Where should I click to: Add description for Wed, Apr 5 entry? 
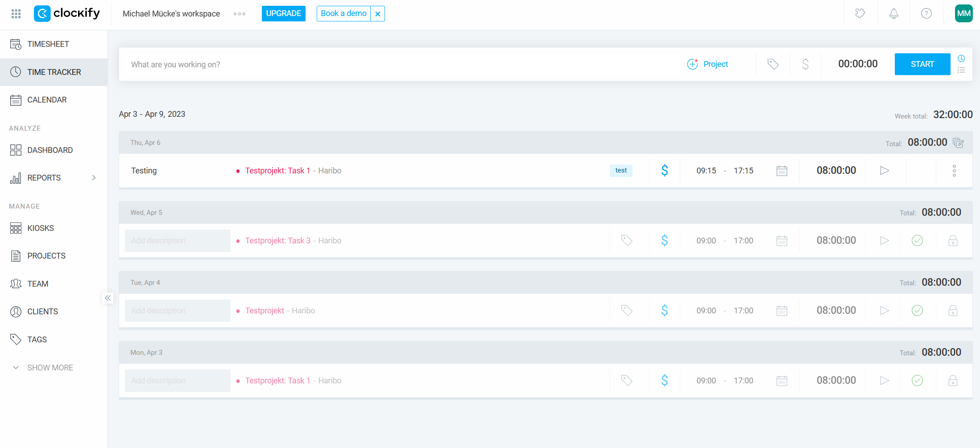[x=178, y=241]
